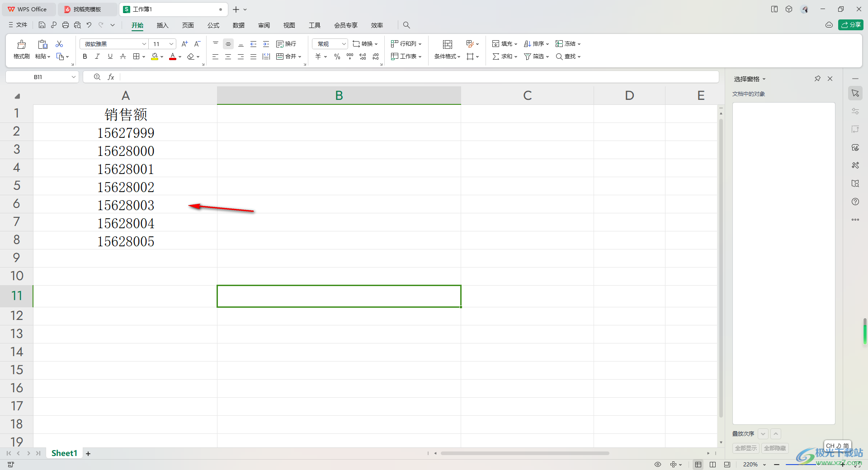Open the font name dropdown 微软雅黑
Screen dimensions: 868x470
(144, 44)
